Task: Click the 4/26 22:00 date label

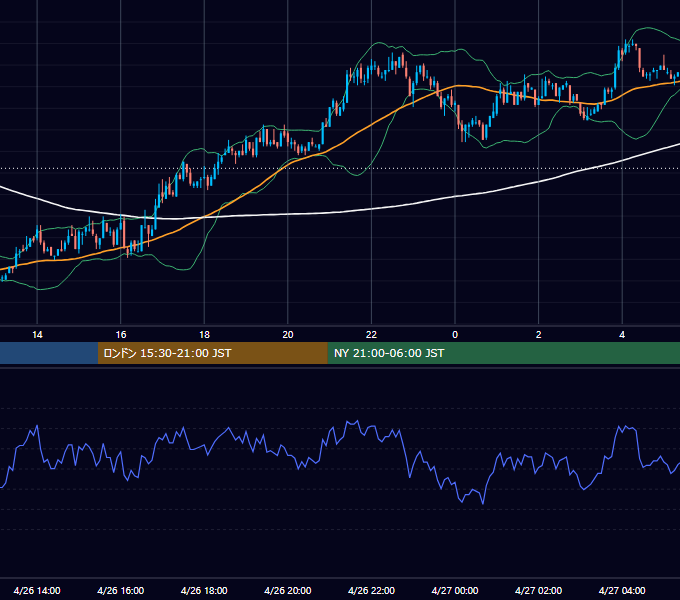Action: tap(371, 590)
